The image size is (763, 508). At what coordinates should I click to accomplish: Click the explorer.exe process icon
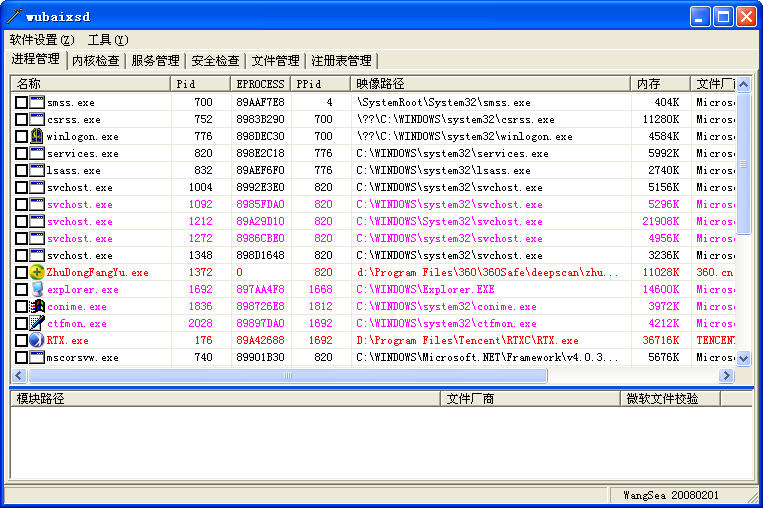click(37, 289)
